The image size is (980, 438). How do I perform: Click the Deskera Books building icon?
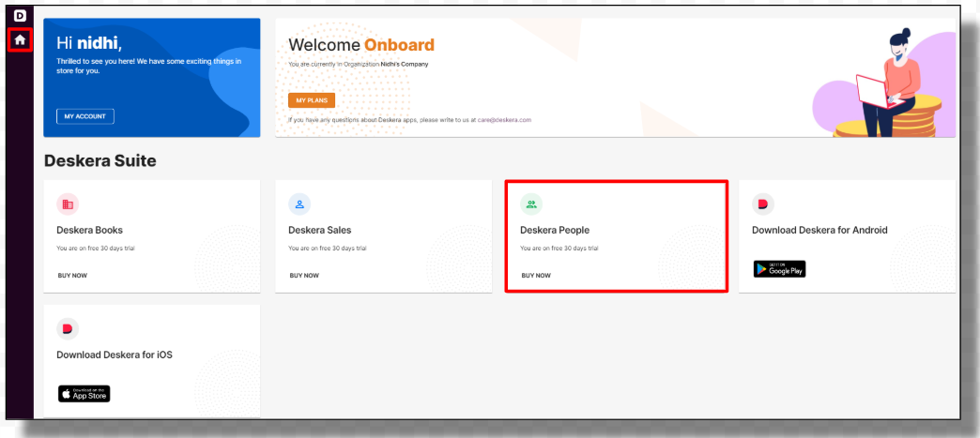(x=68, y=204)
